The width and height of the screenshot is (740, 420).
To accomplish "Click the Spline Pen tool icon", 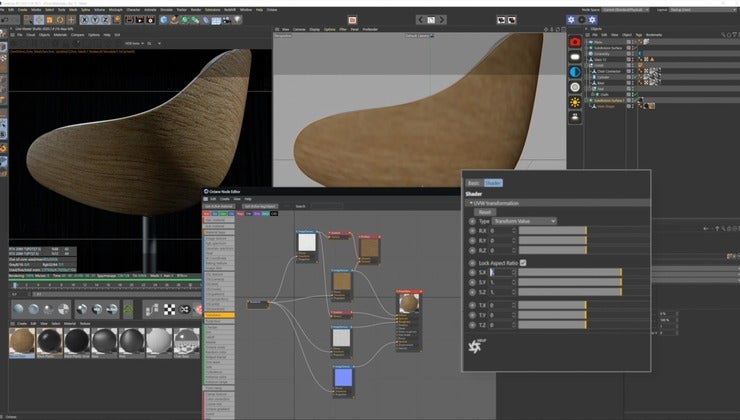I will point(174,20).
